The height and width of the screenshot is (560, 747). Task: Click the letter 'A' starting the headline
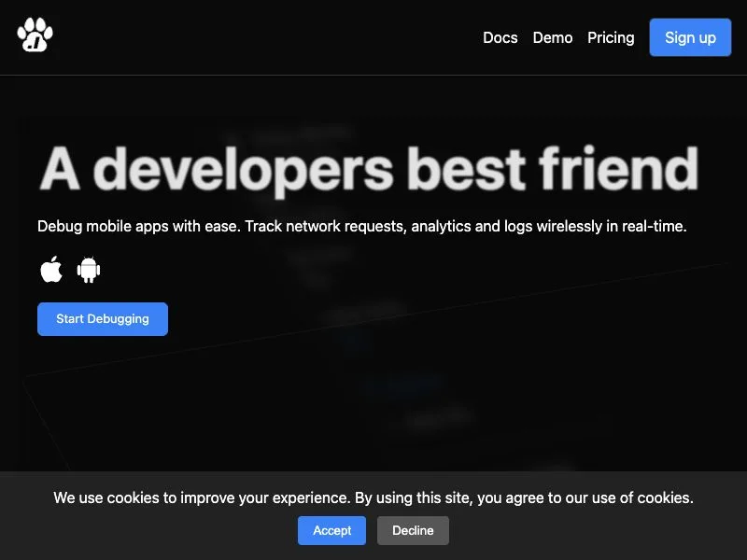60,168
